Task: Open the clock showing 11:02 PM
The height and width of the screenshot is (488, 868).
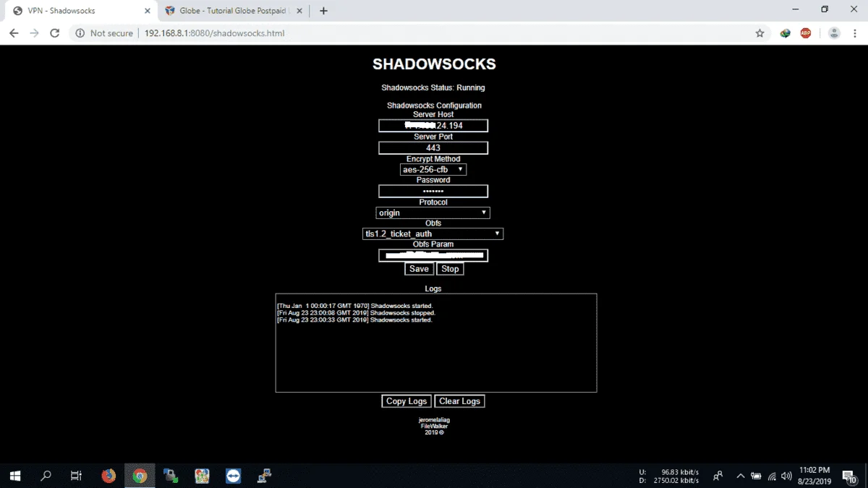Action: point(814,476)
